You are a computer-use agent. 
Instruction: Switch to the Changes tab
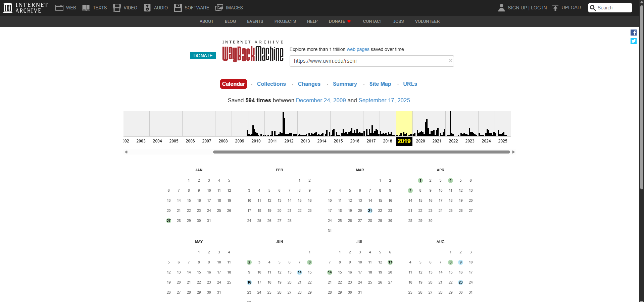pos(309,84)
